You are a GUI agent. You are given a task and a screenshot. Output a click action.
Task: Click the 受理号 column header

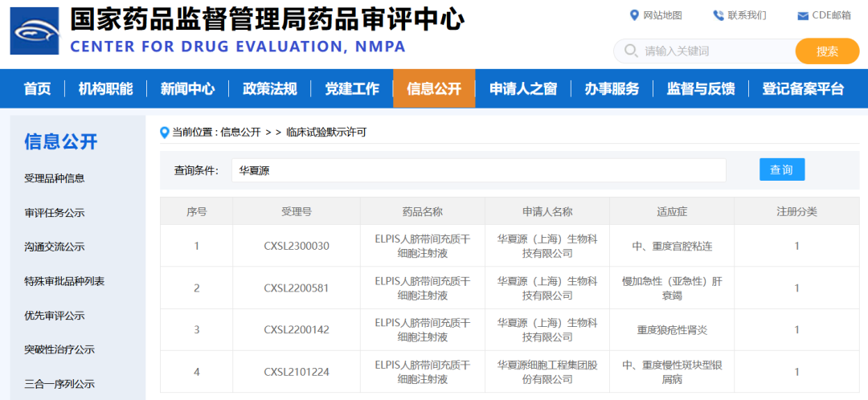[296, 211]
